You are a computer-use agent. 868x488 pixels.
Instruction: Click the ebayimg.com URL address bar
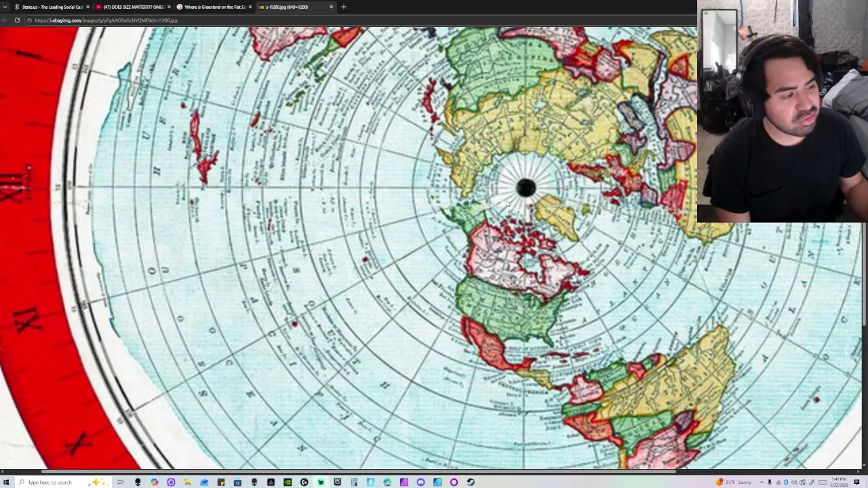(x=106, y=20)
